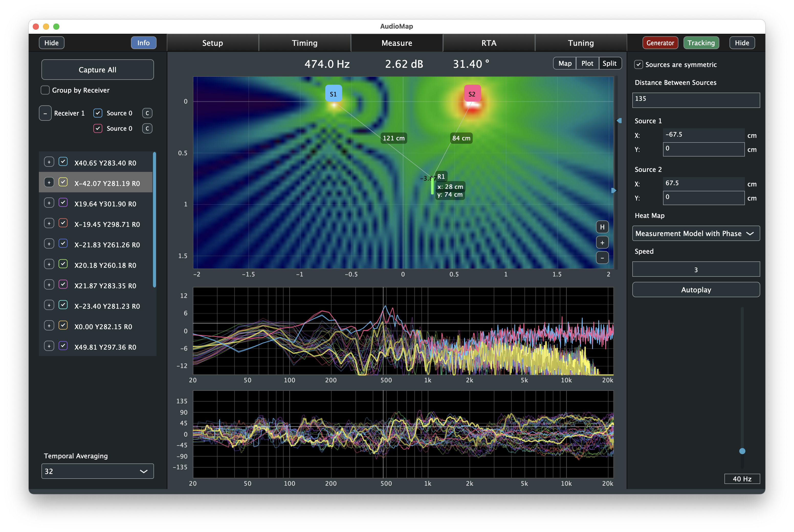Click the zoom in + icon on map

pyautogui.click(x=602, y=242)
